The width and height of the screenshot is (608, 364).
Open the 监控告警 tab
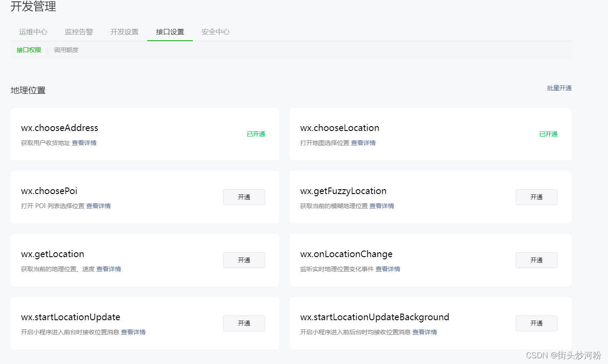pyautogui.click(x=79, y=32)
